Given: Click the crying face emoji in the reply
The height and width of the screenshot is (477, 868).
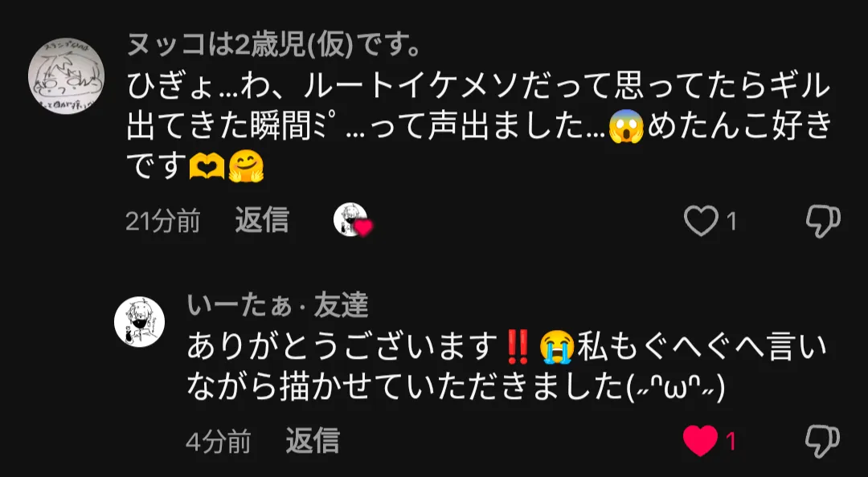Looking at the screenshot, I should 558,346.
